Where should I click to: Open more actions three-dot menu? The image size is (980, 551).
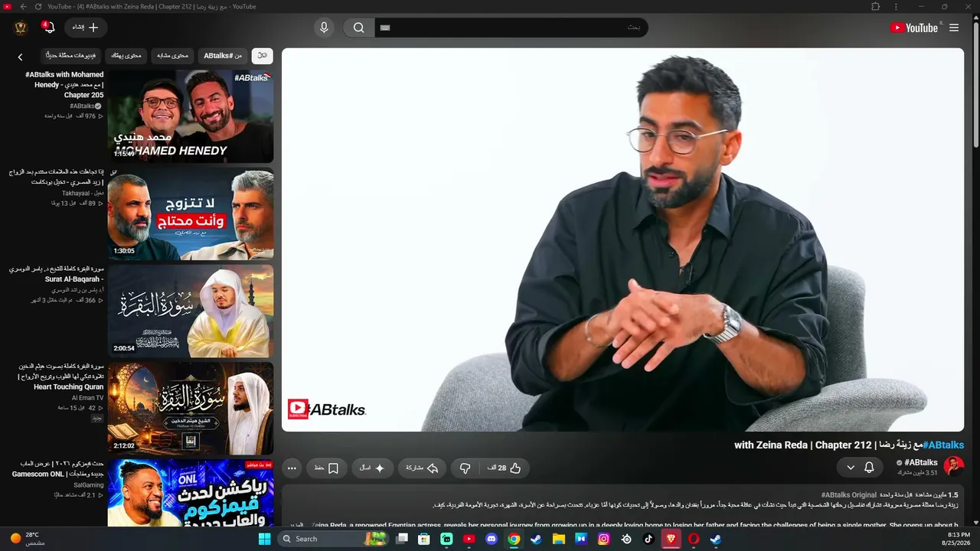coord(292,468)
